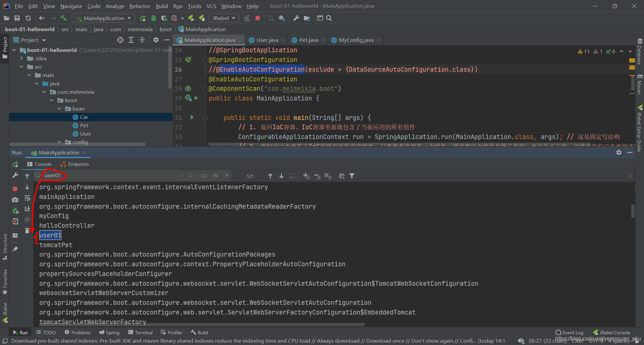Open Project Structure from the toolbar
The height and width of the screenshot is (345, 644).
307,18
